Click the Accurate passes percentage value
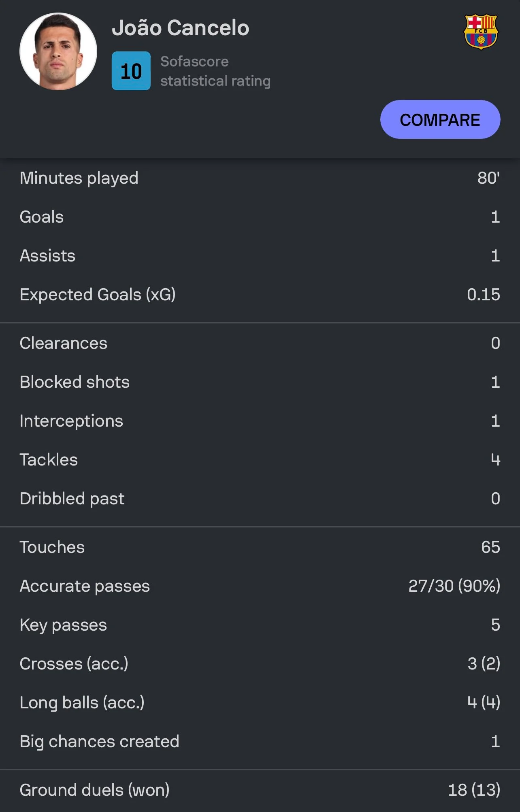Image resolution: width=520 pixels, height=812 pixels. [454, 586]
